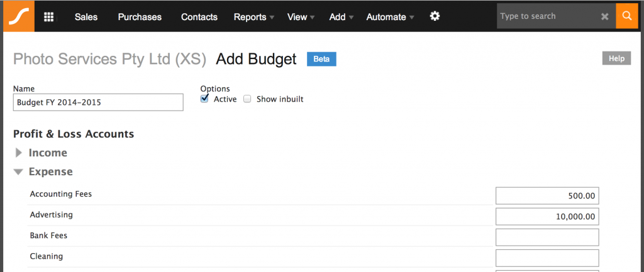This screenshot has height=272, width=644.
Task: Open the Contacts menu item
Action: (199, 17)
